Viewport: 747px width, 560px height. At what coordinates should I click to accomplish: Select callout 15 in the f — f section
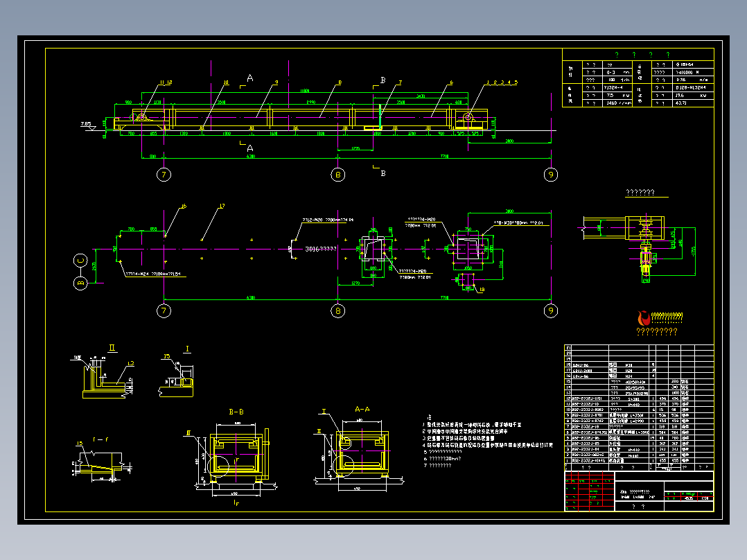click(x=80, y=444)
